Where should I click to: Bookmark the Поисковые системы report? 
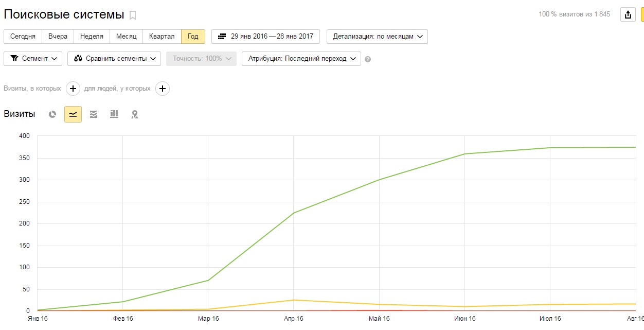point(133,15)
